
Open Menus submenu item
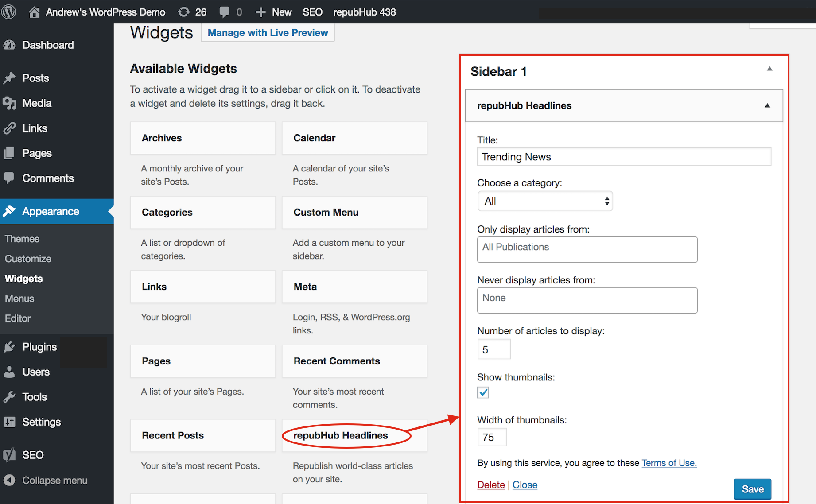19,299
